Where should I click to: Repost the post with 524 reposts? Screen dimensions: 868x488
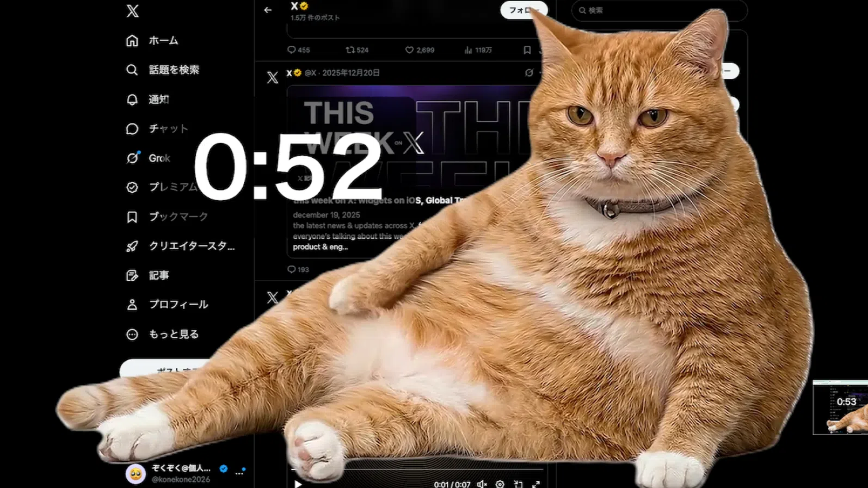point(350,50)
